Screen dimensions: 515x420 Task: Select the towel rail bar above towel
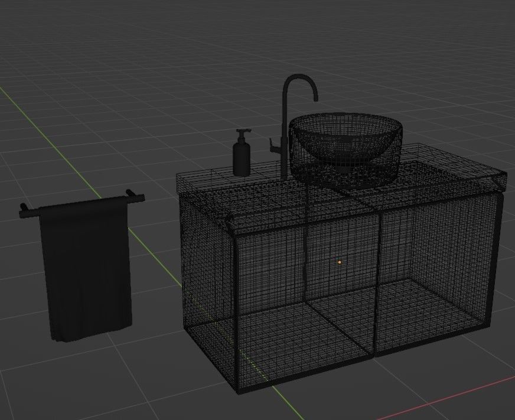(x=82, y=205)
